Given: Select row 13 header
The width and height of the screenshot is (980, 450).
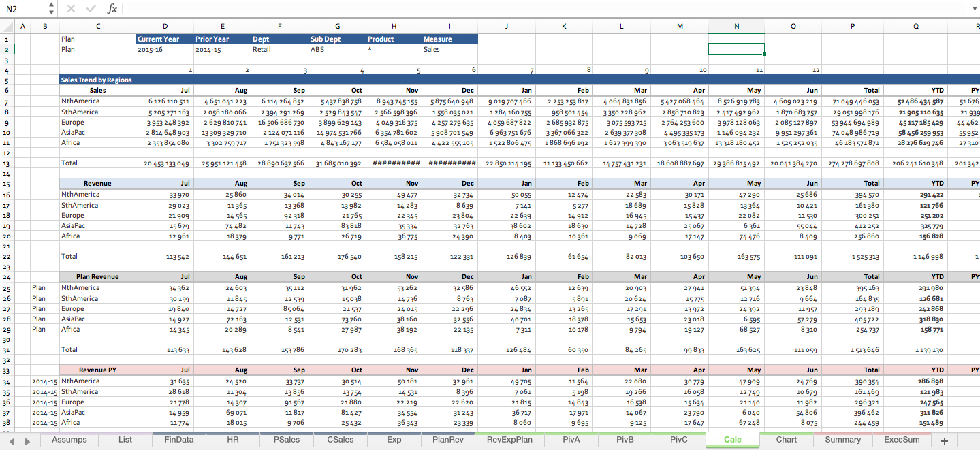Looking at the screenshot, I should pos(7,163).
